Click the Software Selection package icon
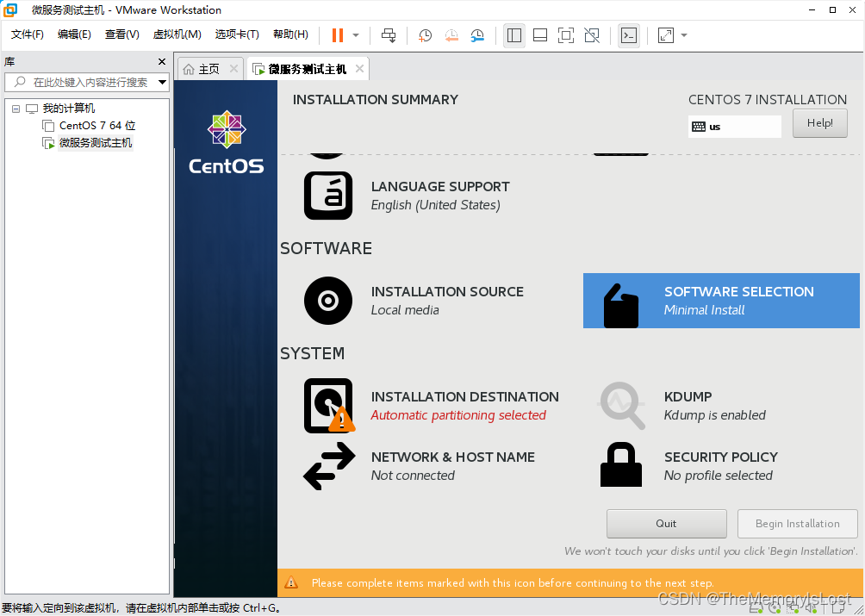This screenshot has height=616, width=865. click(621, 306)
